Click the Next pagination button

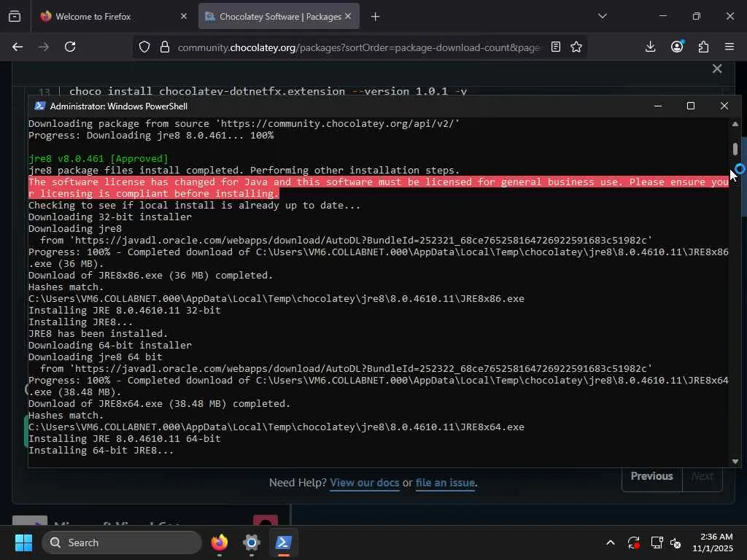pos(703,477)
